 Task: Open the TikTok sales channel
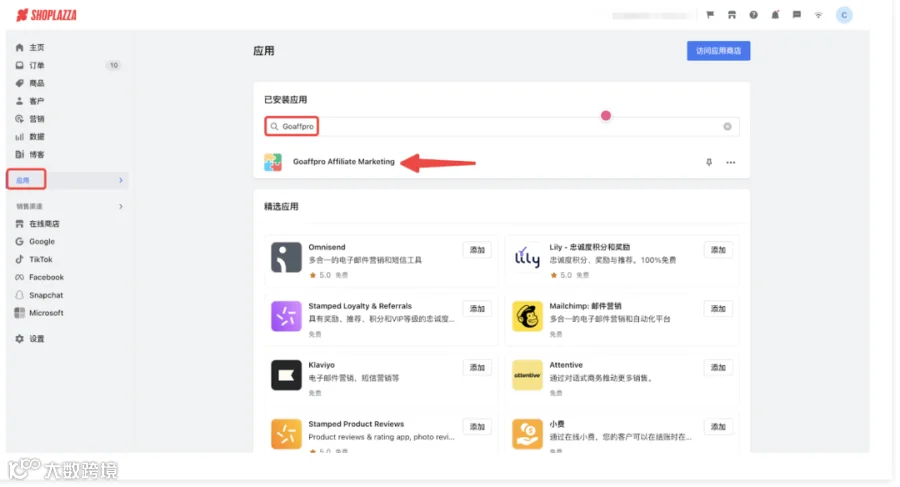point(41,260)
